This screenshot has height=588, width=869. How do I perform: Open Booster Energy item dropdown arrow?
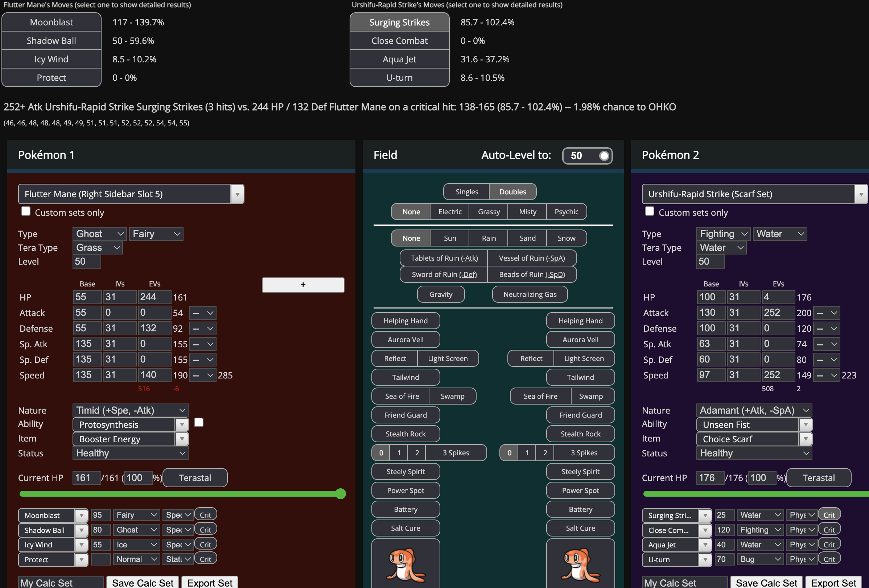click(x=182, y=439)
